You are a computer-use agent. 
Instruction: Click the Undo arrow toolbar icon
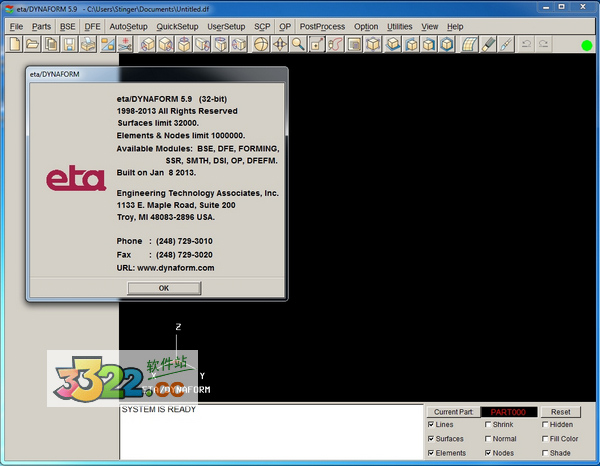526,44
